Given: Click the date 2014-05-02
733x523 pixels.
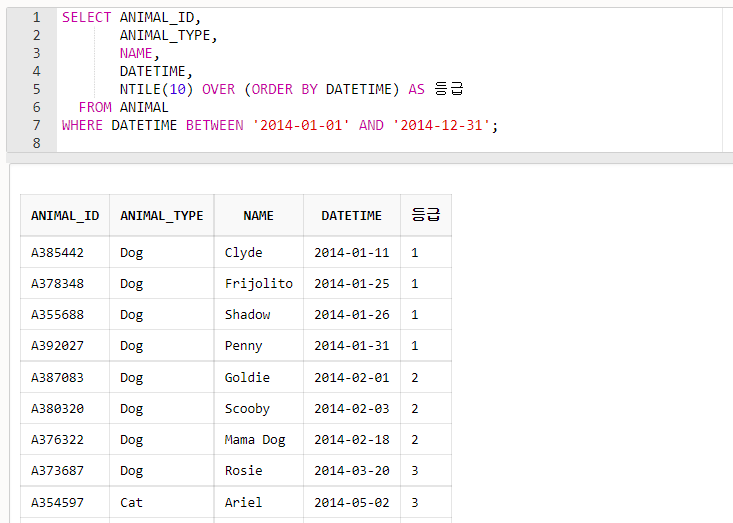Looking at the screenshot, I should (352, 502).
